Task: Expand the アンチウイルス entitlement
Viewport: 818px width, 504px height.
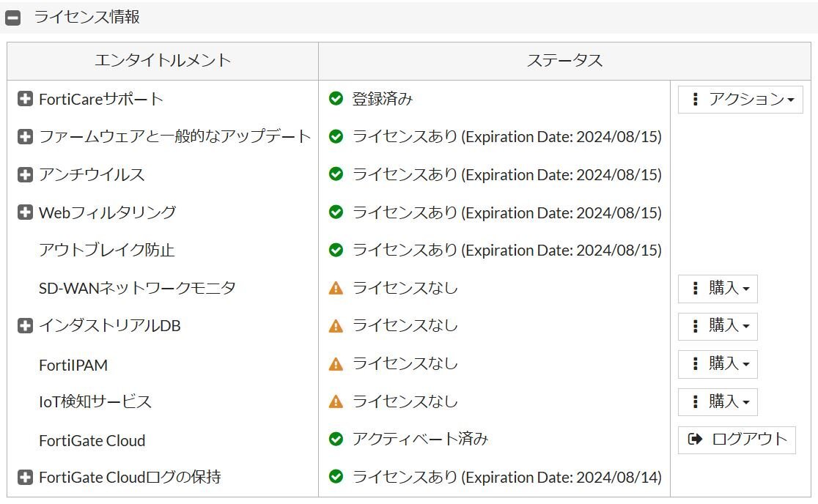Action: (x=25, y=175)
